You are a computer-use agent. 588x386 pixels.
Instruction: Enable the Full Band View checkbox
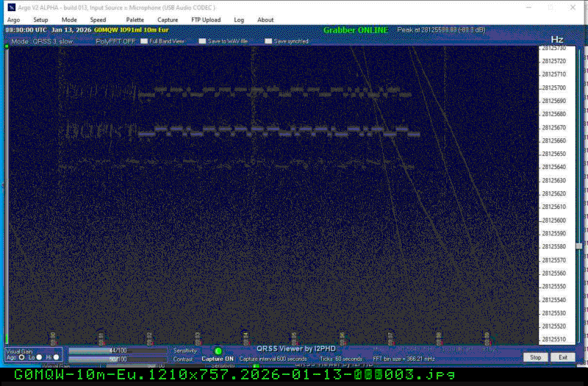click(144, 42)
